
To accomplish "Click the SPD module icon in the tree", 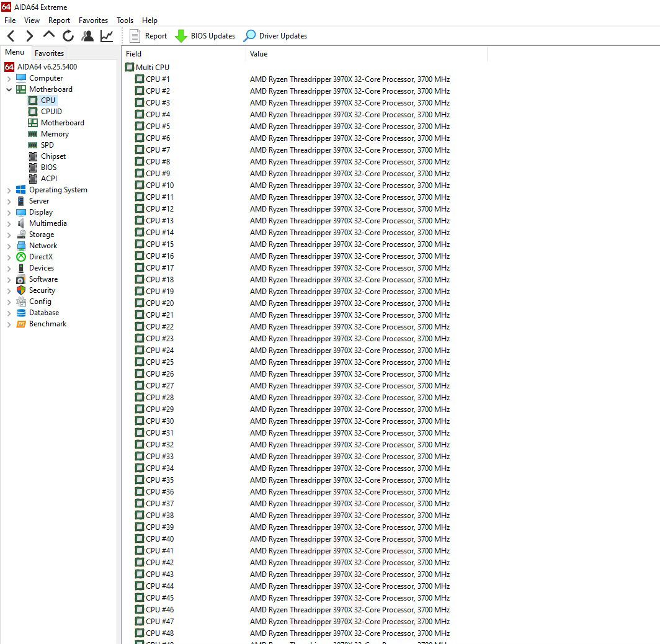I will (x=33, y=145).
